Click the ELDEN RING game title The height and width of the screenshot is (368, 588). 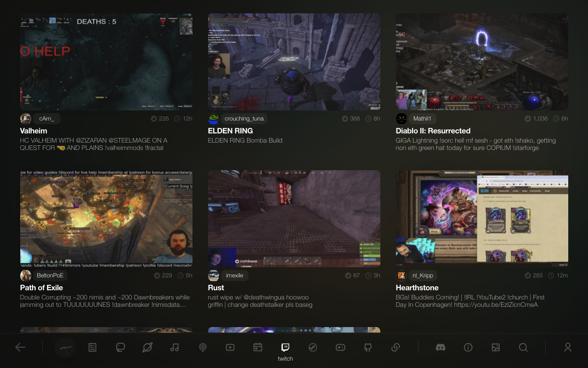click(231, 131)
